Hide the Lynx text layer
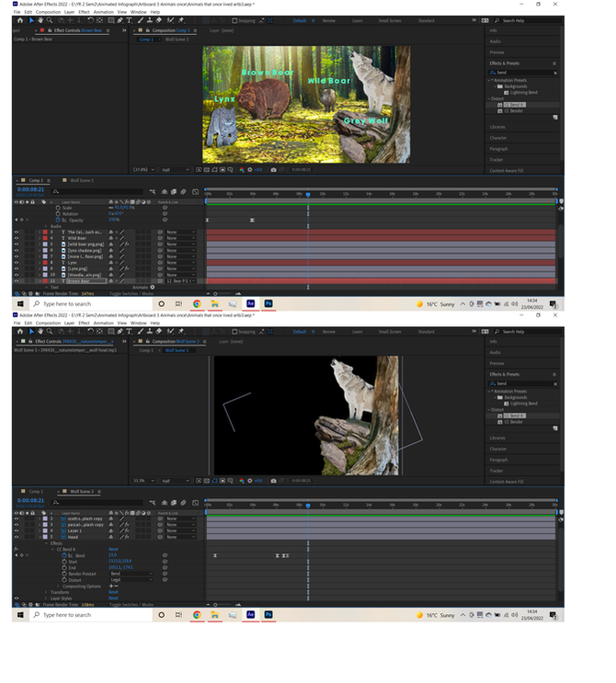The image size is (616, 683). click(x=17, y=263)
